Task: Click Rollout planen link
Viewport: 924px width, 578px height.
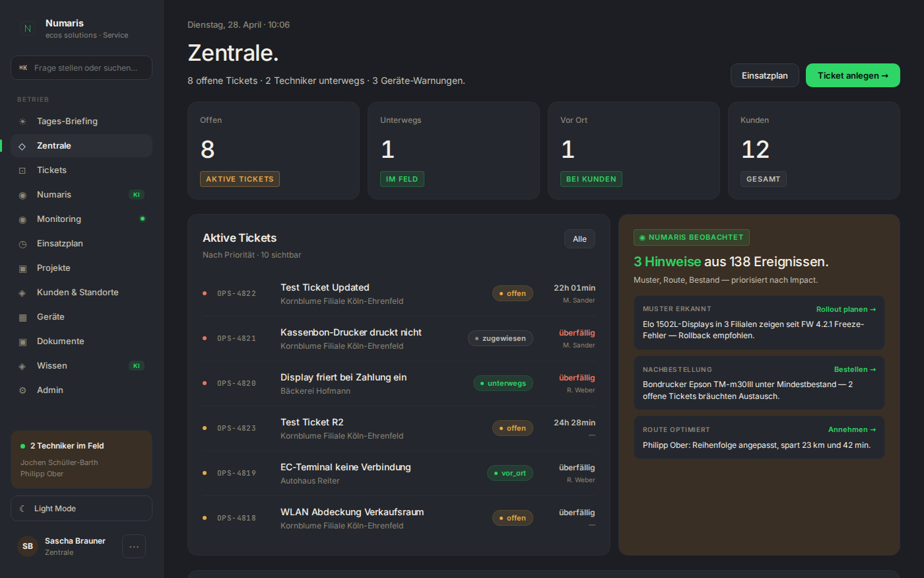Action: (846, 309)
